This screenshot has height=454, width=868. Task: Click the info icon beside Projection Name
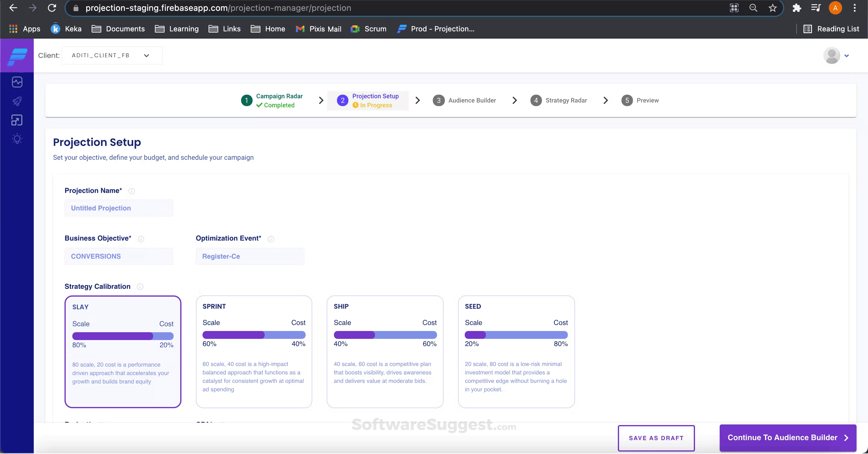pyautogui.click(x=132, y=191)
